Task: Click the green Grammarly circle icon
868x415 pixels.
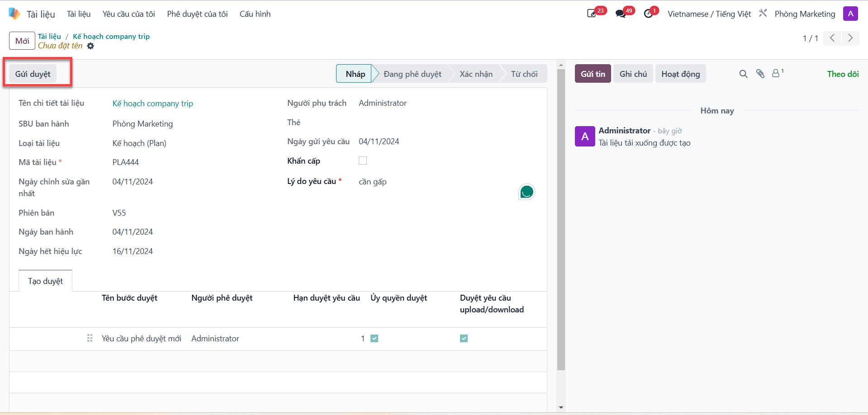Action: [526, 192]
